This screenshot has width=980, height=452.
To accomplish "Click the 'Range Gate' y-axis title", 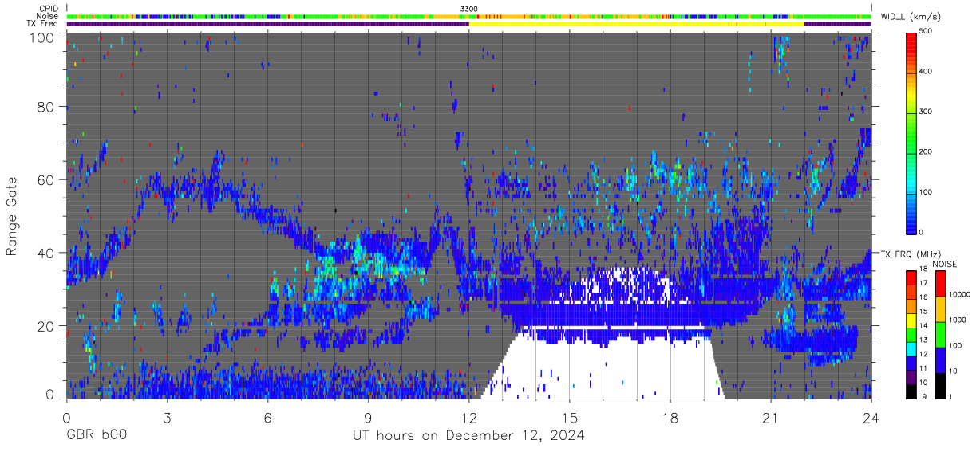I will 13,217.
